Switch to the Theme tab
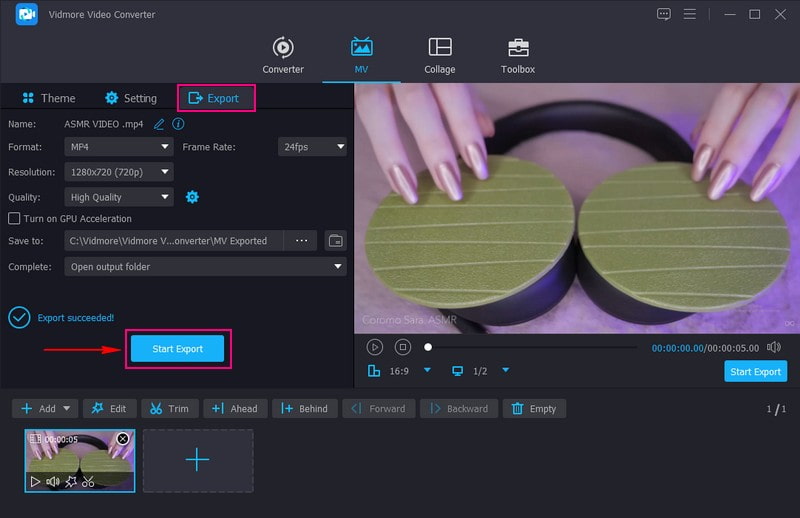Viewport: 800px width, 518px height. point(48,98)
